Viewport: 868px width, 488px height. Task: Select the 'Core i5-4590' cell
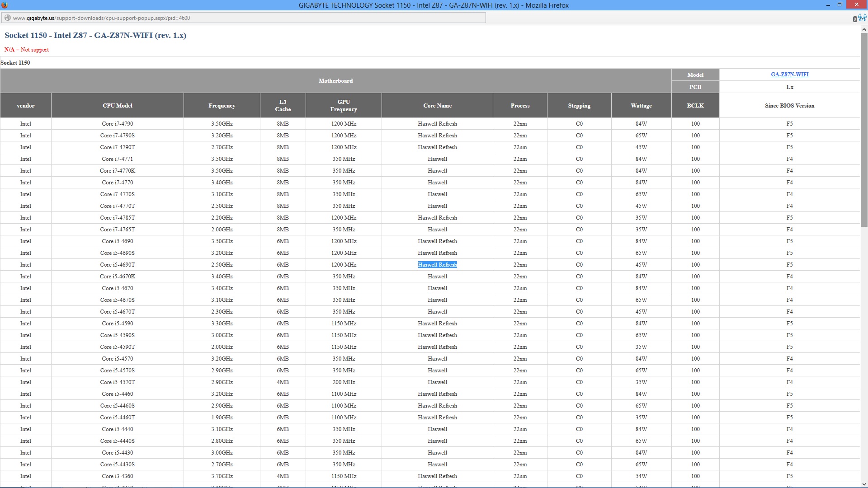pyautogui.click(x=118, y=324)
